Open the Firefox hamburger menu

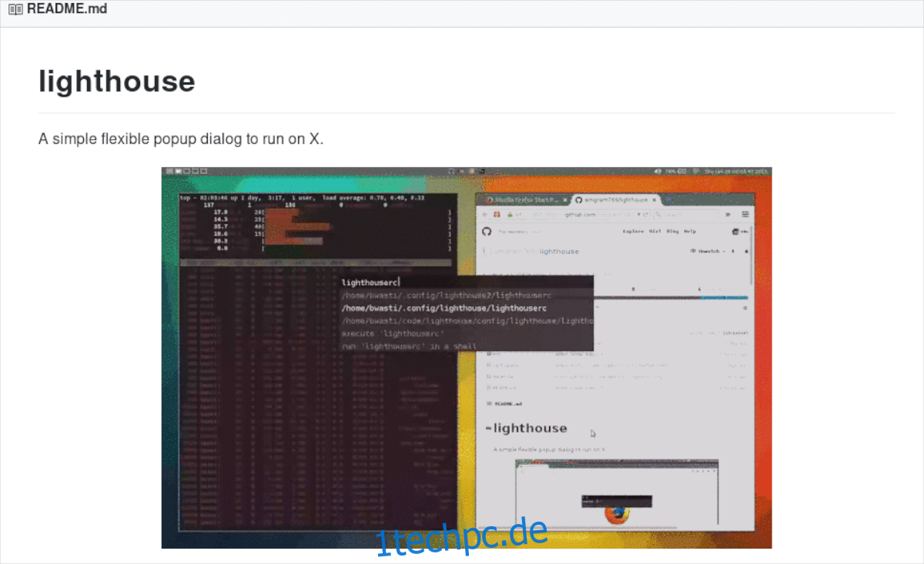(x=745, y=214)
